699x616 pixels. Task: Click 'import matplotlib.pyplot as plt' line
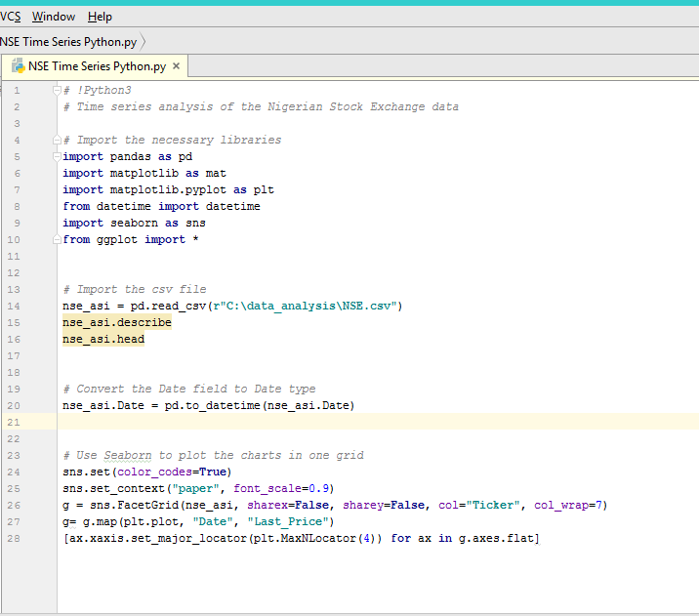click(x=169, y=190)
